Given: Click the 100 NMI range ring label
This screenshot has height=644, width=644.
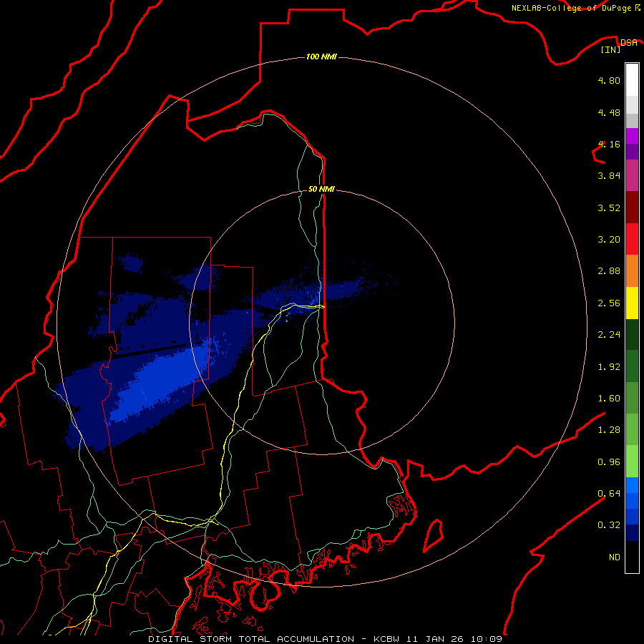Looking at the screenshot, I should click(x=321, y=57).
